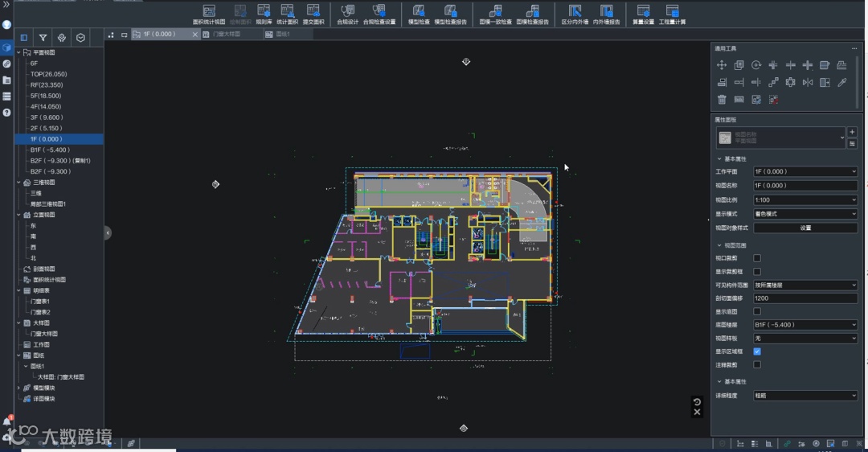This screenshot has height=452, width=868.
Task: Start the 图模一致检查 tool
Action: pos(495,15)
